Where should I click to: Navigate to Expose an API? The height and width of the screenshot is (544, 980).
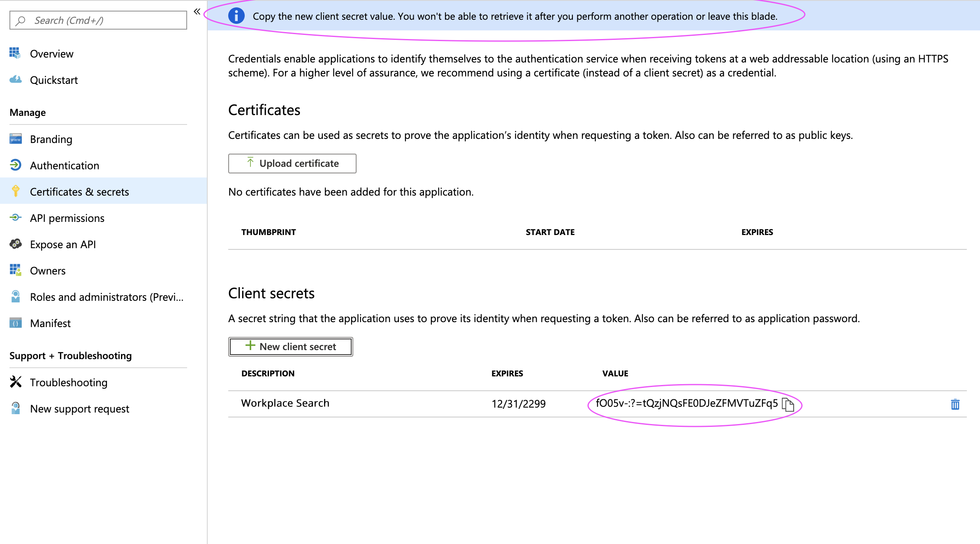click(x=63, y=244)
